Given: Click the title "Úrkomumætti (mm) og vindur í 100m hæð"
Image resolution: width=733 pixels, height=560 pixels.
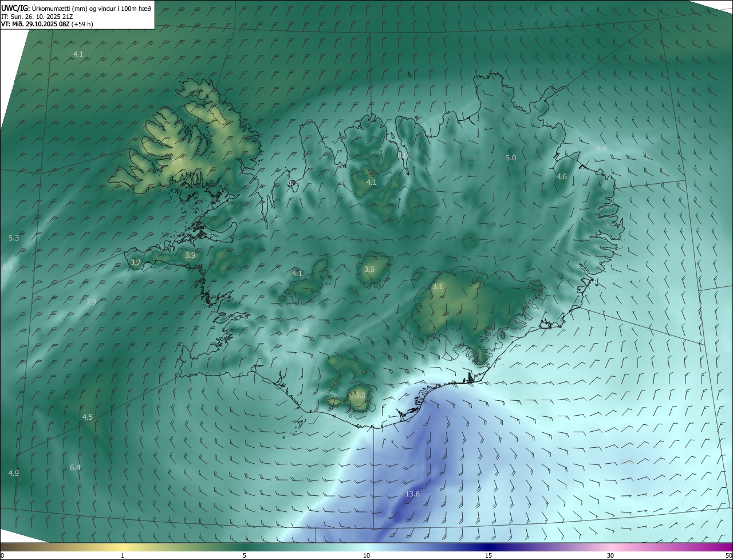Looking at the screenshot, I should (92, 8).
